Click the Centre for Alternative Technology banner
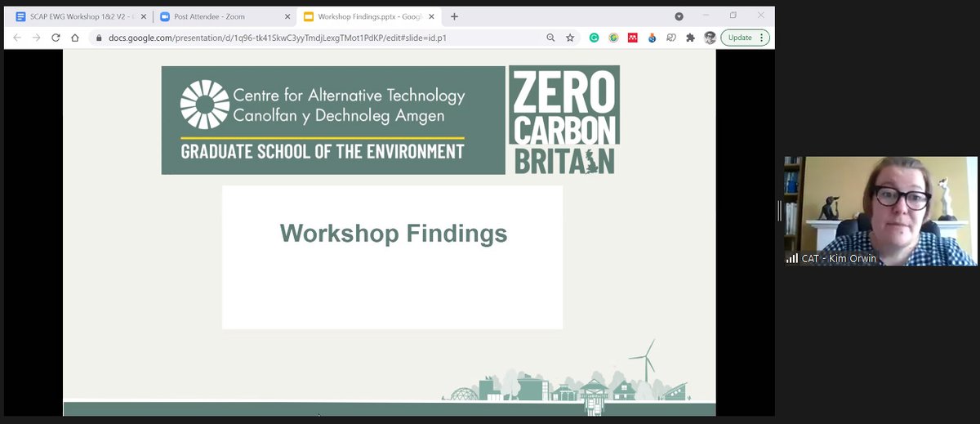 coord(333,120)
